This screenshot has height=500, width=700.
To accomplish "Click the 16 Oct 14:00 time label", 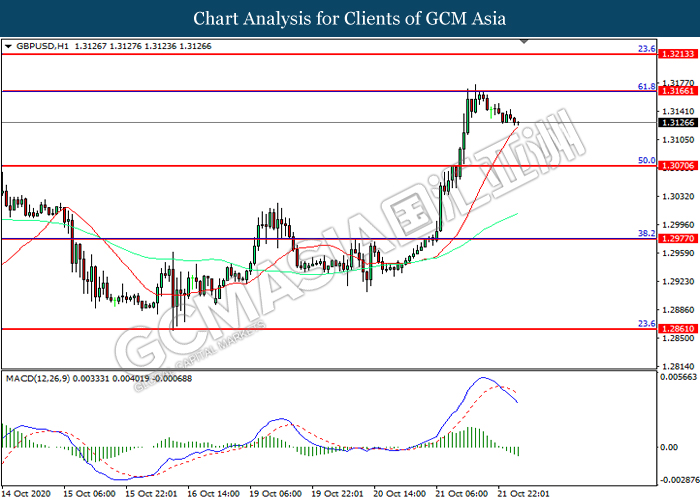I will point(213,493).
